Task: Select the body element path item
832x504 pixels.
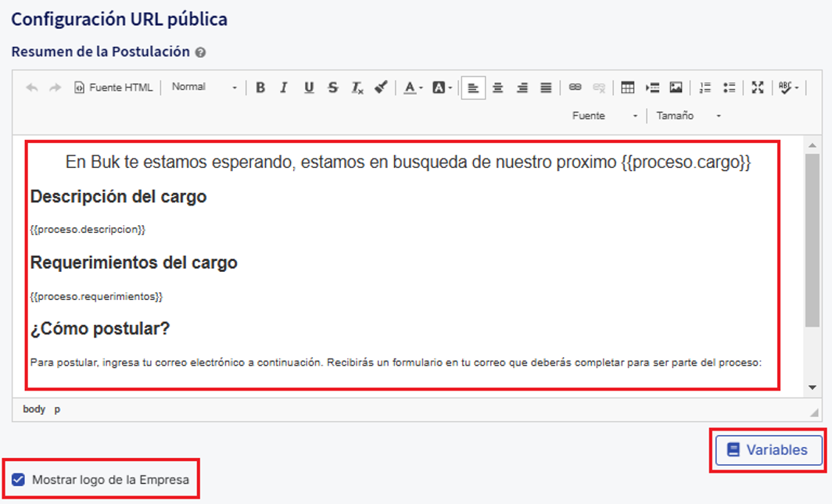Action: click(x=34, y=409)
